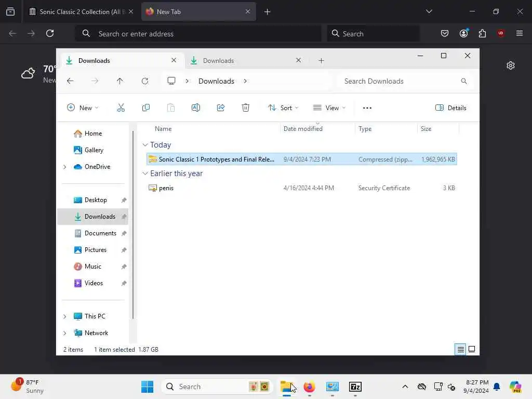Reload the Firefox page

pos(50,33)
